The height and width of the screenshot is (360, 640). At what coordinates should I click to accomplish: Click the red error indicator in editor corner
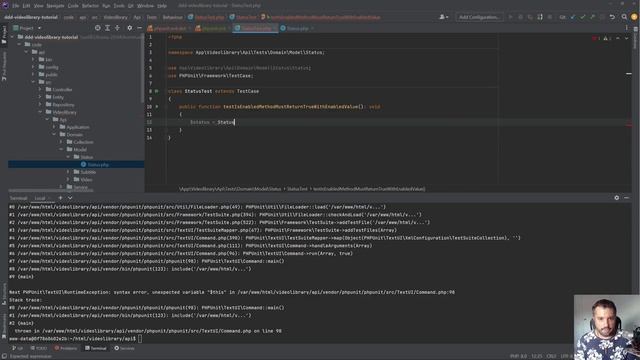pos(595,38)
